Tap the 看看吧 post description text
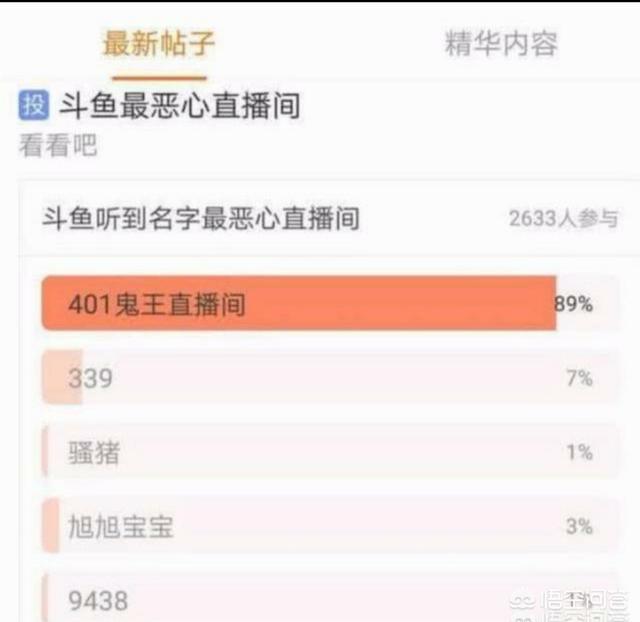640x622 pixels. [58, 144]
